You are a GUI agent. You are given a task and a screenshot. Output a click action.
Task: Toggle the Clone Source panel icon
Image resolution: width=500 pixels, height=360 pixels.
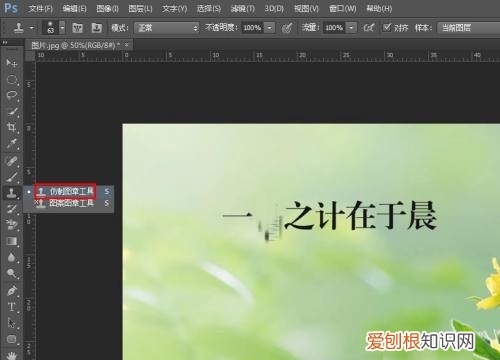pyautogui.click(x=97, y=28)
